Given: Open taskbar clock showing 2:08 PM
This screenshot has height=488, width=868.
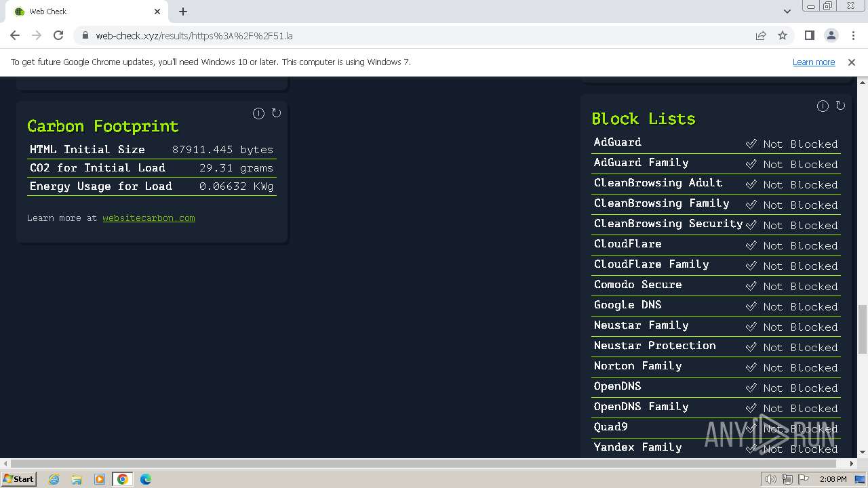Looking at the screenshot, I should pyautogui.click(x=833, y=479).
